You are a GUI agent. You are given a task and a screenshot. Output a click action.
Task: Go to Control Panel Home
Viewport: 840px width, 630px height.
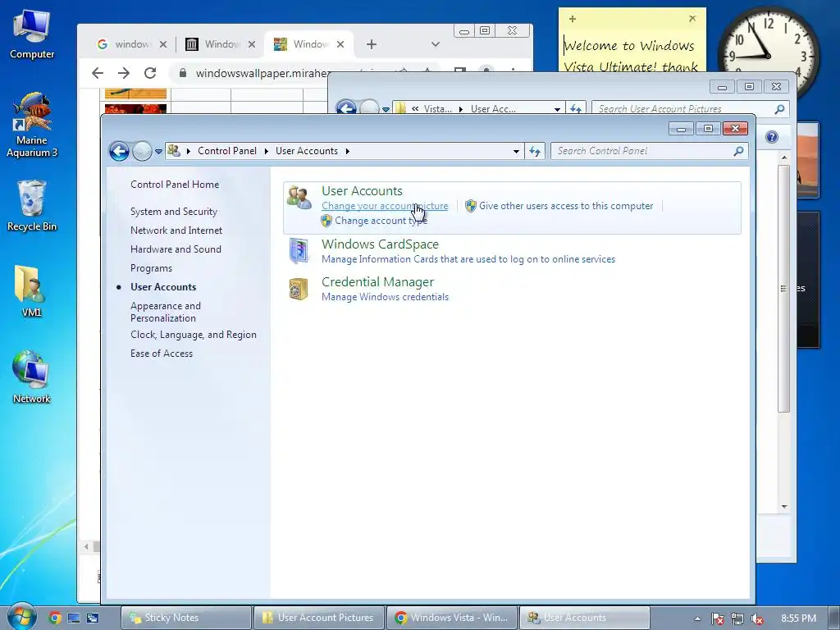tap(175, 185)
